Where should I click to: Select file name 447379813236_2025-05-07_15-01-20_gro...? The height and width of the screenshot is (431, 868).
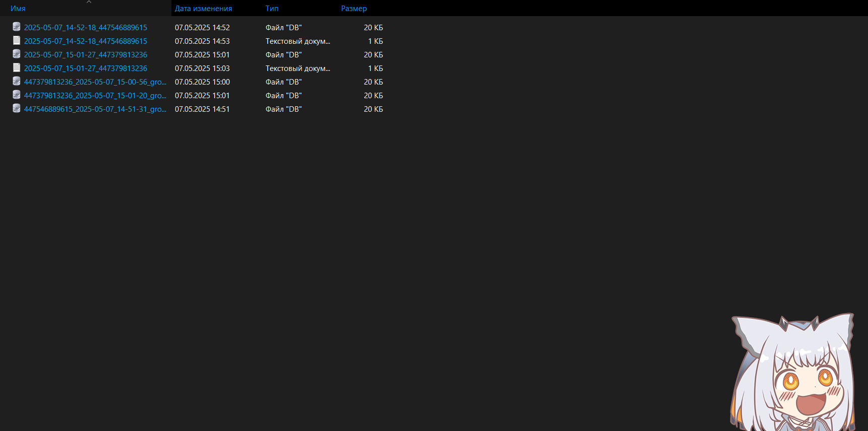tap(95, 96)
